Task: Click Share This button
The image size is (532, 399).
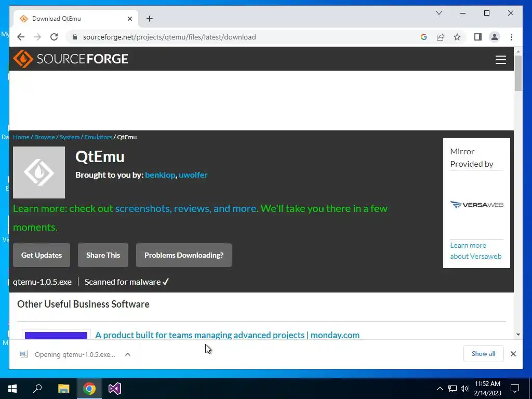Action: 103,255
